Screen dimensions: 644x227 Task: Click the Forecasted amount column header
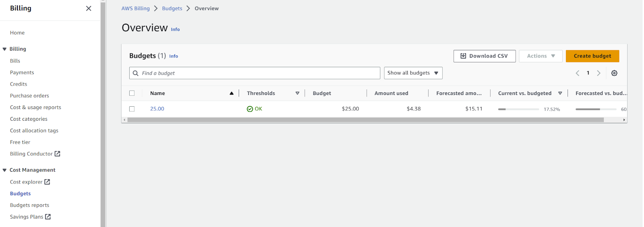pos(459,93)
